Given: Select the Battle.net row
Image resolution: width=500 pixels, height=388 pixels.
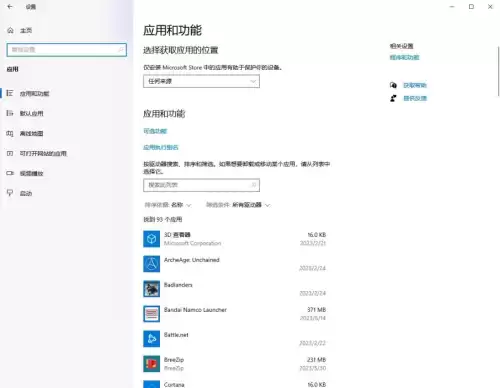Looking at the screenshot, I should [235, 339].
